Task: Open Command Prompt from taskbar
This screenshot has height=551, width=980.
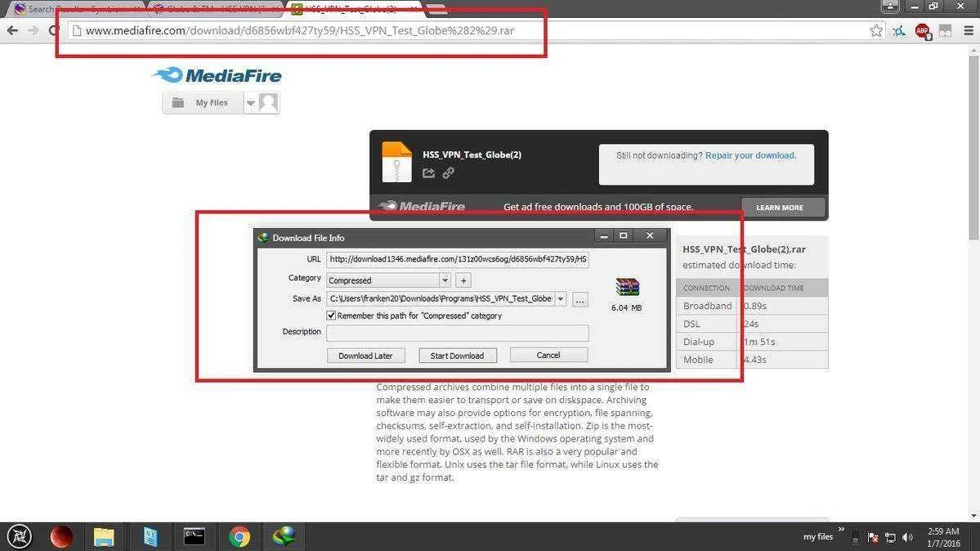Action: pos(194,536)
